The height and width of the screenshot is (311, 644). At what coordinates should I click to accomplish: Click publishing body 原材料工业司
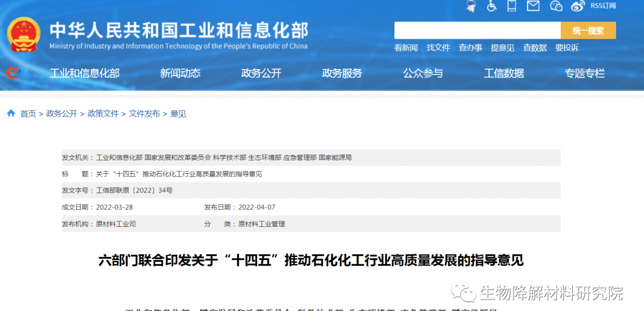tap(116, 224)
